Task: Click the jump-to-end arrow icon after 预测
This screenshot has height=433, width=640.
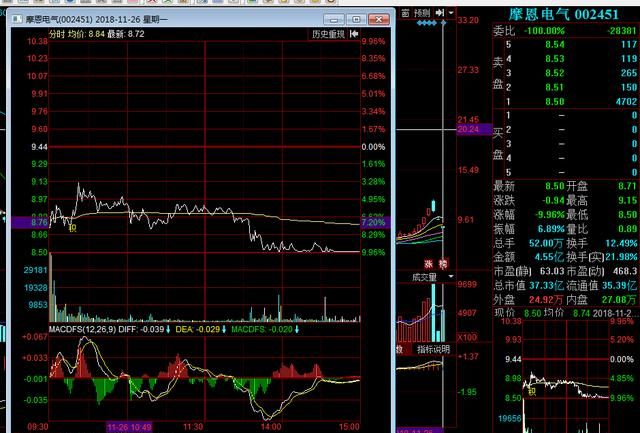Action: pos(443,11)
